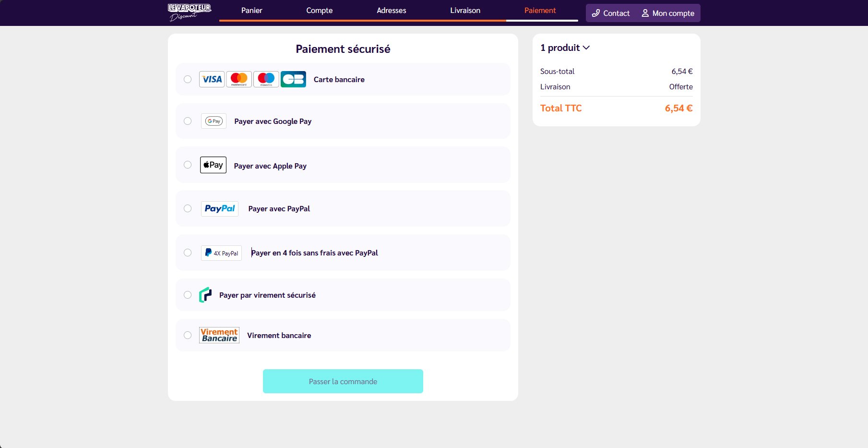Switch to the Adresses step

(391, 11)
